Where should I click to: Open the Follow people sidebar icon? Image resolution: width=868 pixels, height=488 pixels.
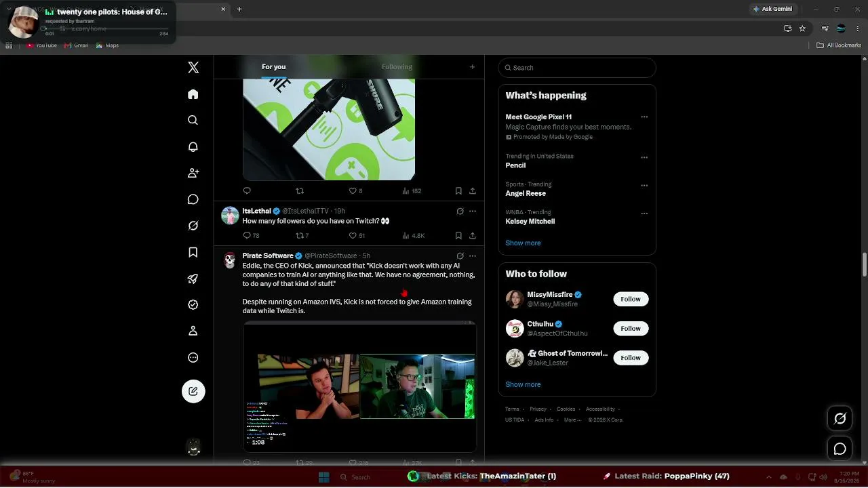pos(193,173)
